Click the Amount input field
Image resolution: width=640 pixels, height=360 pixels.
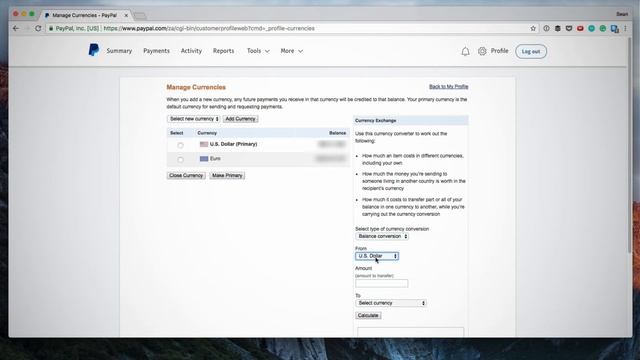(x=382, y=283)
